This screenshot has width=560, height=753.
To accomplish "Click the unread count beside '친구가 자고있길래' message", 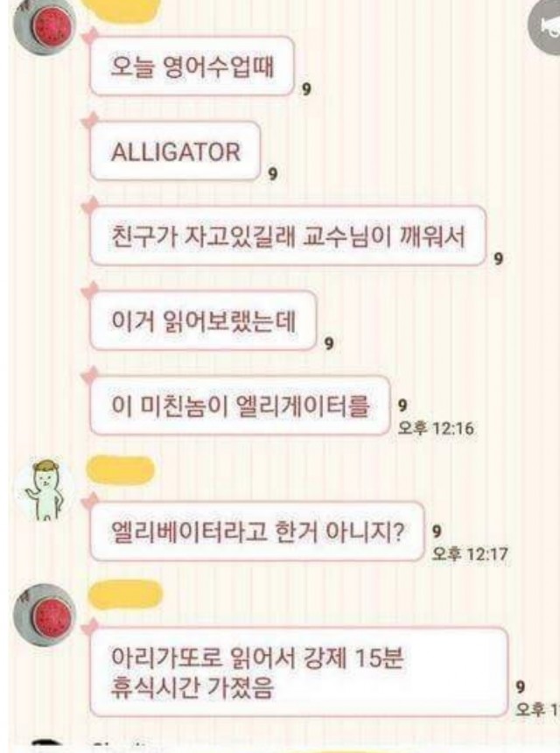I will point(499,259).
